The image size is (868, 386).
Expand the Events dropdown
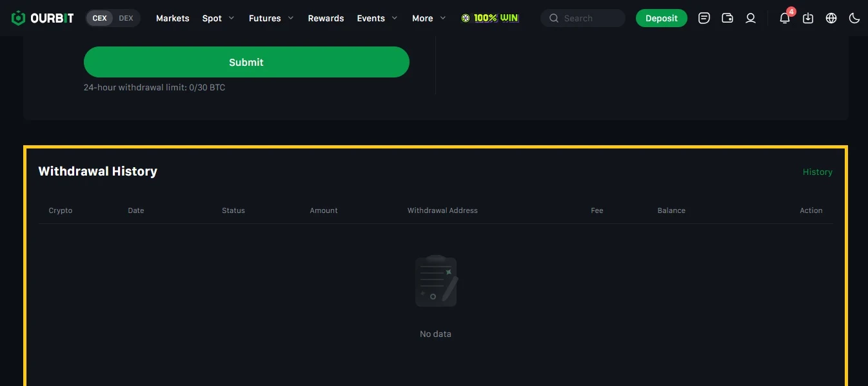(x=377, y=18)
